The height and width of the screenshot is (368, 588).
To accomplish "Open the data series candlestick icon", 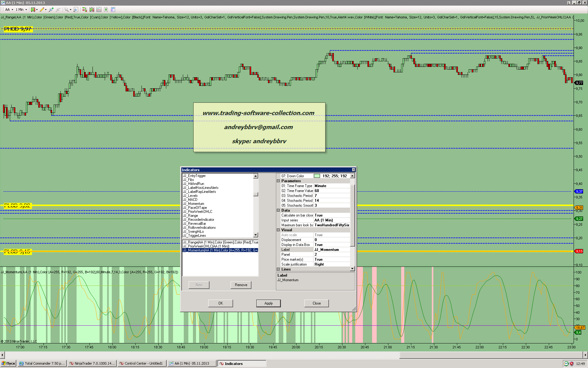I will tap(92, 10).
